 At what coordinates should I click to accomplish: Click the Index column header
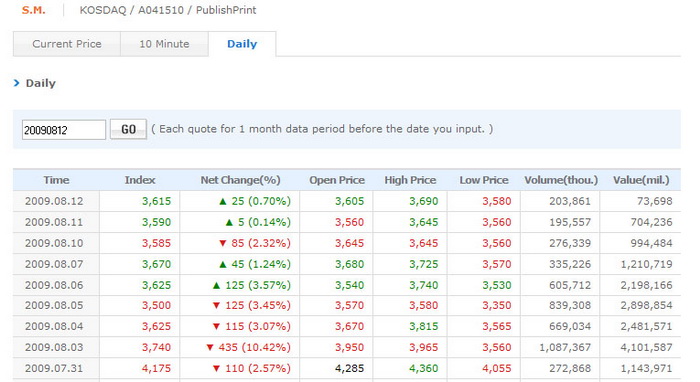tap(140, 180)
